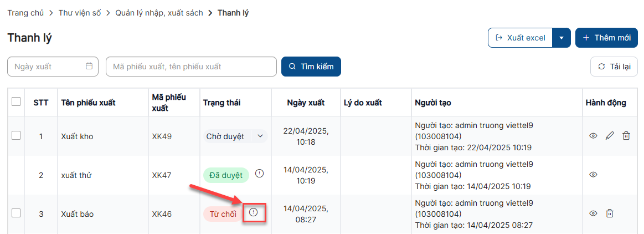Edit the Xuất kho record with pencil icon

pos(610,135)
